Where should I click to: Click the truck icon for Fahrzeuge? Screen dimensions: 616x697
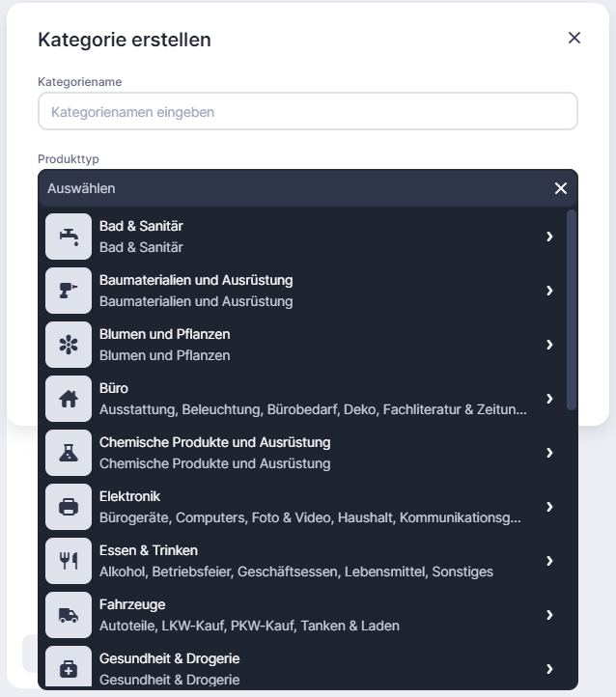click(x=69, y=615)
